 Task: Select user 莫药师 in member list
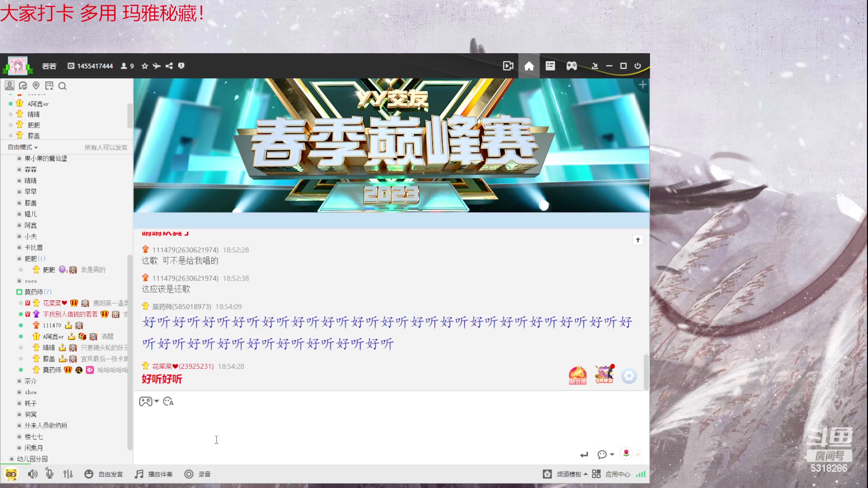[52, 370]
